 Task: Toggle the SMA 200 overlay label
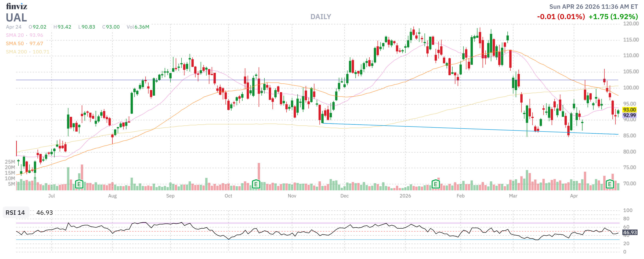coord(16,52)
